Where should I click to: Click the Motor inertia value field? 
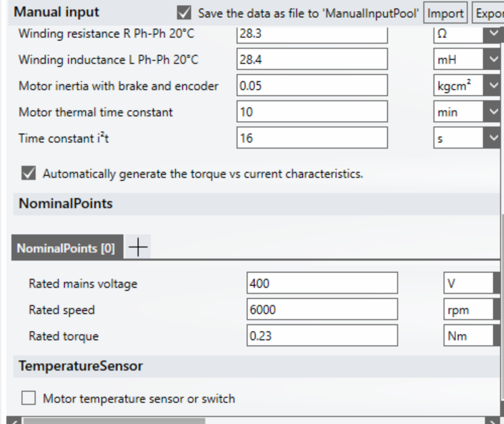[312, 86]
